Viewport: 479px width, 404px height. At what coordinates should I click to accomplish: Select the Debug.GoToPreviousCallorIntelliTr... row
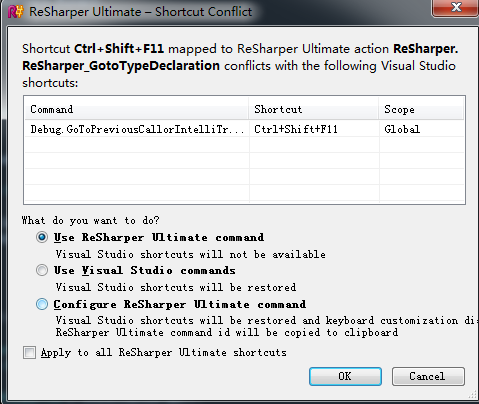(x=244, y=129)
